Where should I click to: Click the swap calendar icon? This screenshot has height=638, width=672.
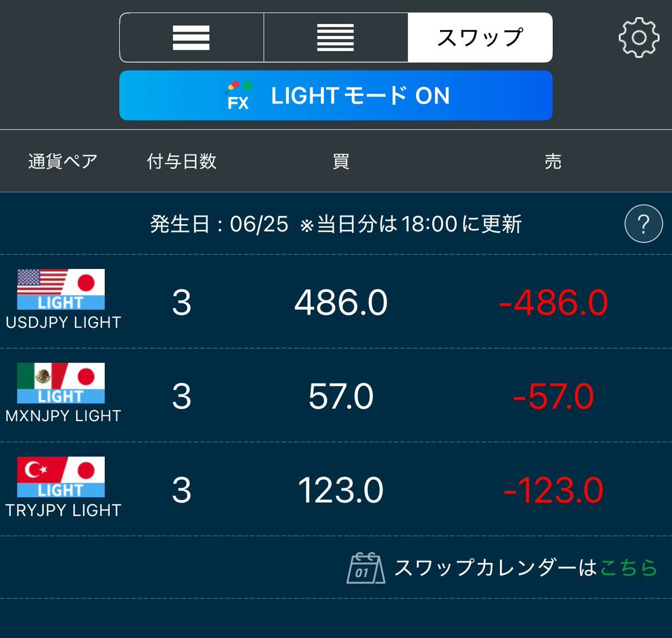point(366,568)
